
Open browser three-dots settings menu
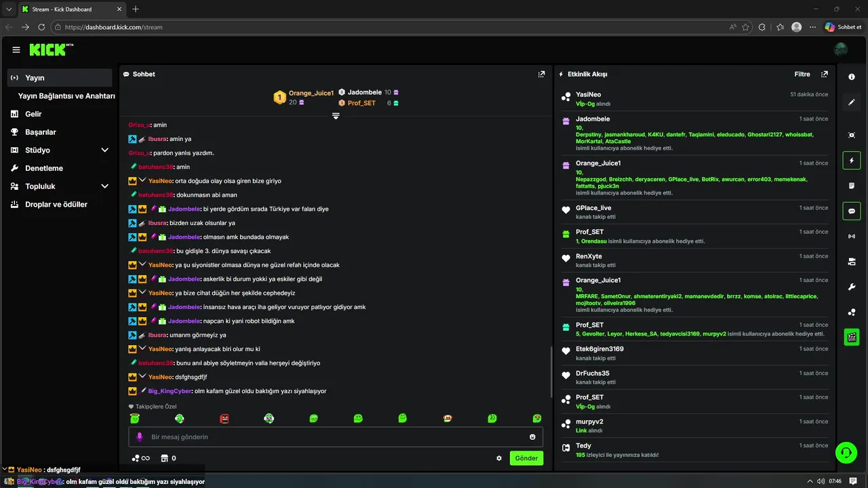pyautogui.click(x=812, y=27)
